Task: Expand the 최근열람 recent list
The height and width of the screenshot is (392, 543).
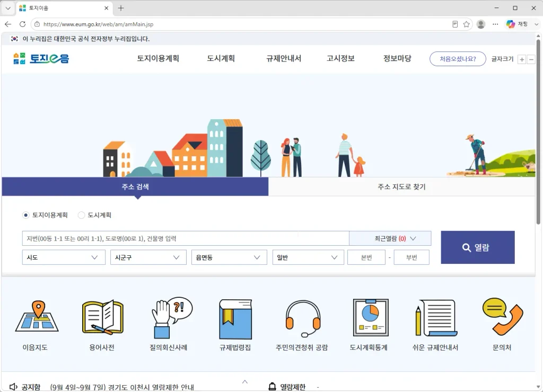Action: click(x=390, y=238)
